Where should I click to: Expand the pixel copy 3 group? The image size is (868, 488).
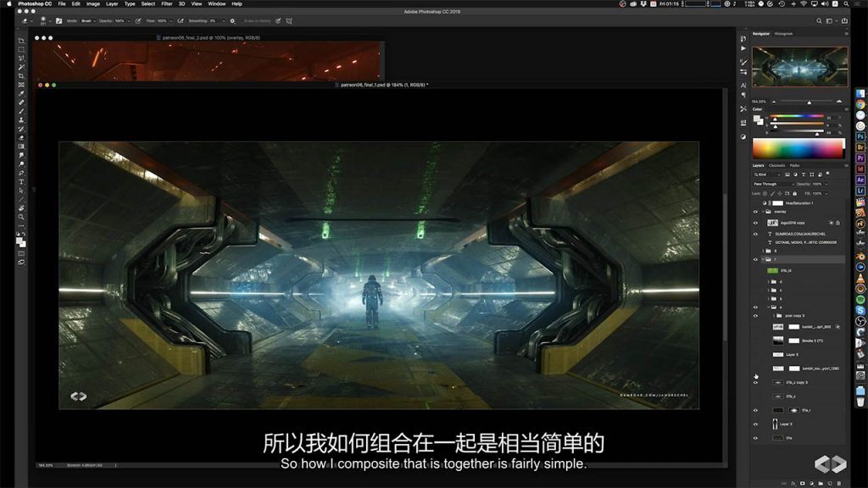pos(773,316)
